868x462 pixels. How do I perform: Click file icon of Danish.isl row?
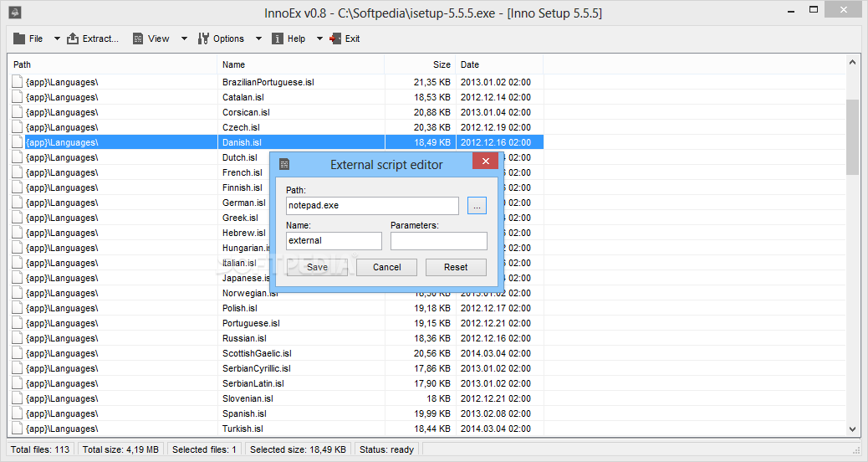point(18,142)
